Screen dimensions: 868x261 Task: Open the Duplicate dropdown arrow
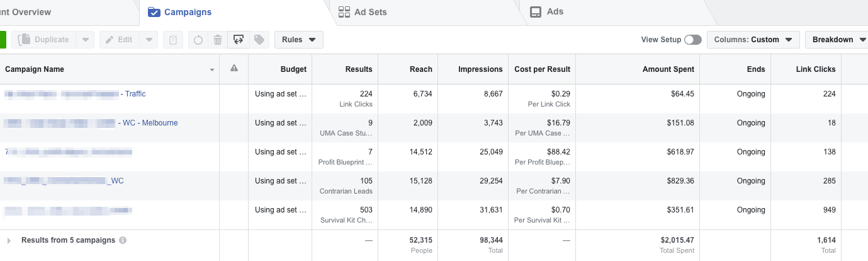tap(86, 40)
